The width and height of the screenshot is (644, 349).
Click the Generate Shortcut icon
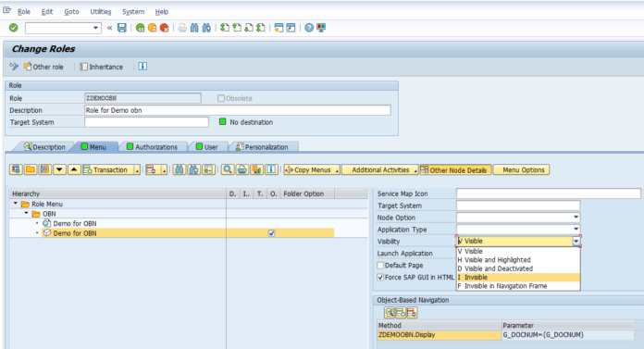291,28
